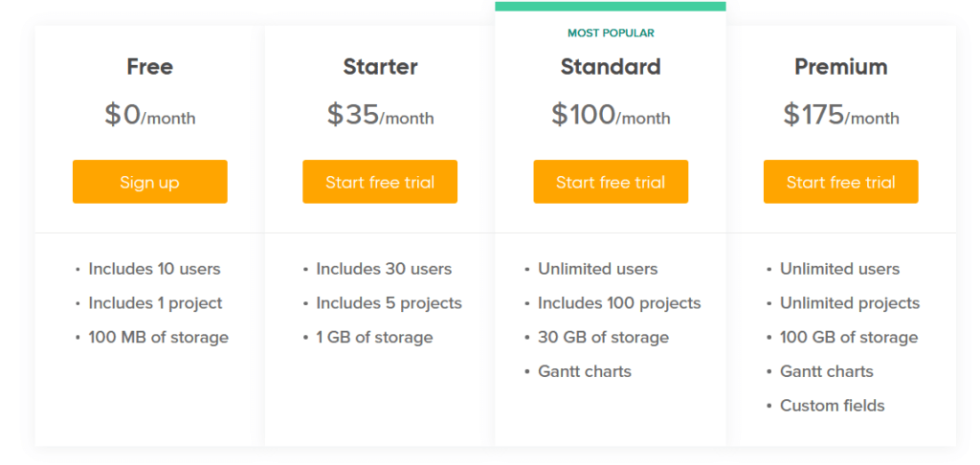Viewport: 980px width, 465px height.
Task: Click the $35/month price
Action: 380,116
